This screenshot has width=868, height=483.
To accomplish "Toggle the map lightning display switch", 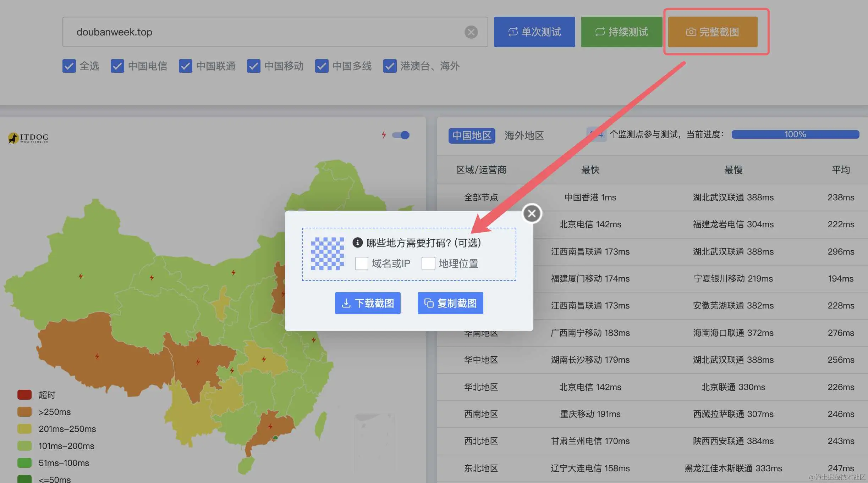I will (x=401, y=135).
